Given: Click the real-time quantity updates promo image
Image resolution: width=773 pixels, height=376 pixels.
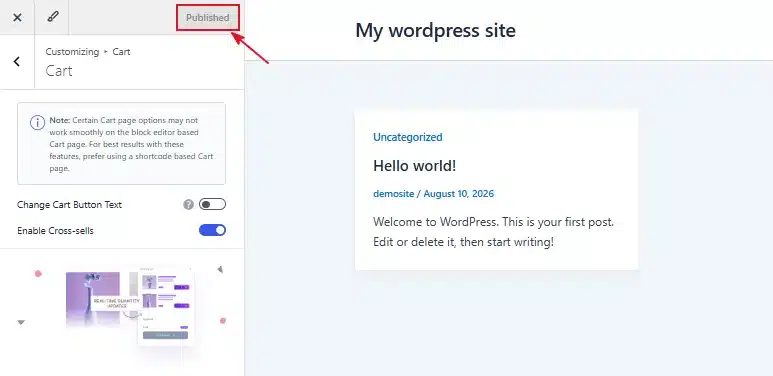Looking at the screenshot, I should tap(130, 306).
